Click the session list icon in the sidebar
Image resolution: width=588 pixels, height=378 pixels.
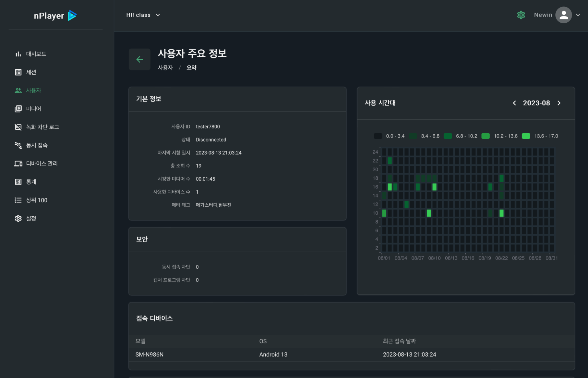(x=18, y=72)
